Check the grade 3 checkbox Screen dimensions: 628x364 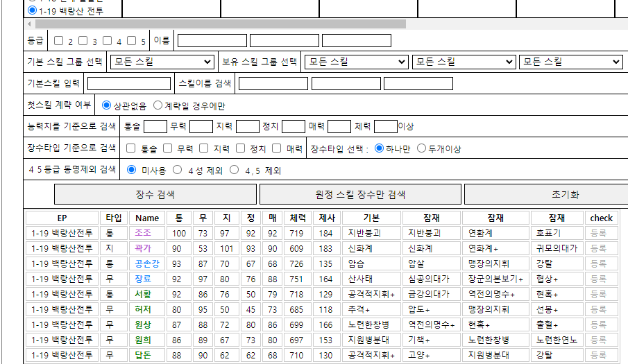tap(83, 40)
